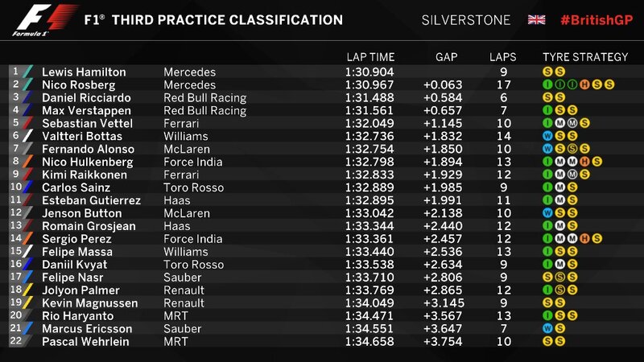This screenshot has height=362, width=644.
Task: Select the LAP TIME column header
Action: [370, 57]
